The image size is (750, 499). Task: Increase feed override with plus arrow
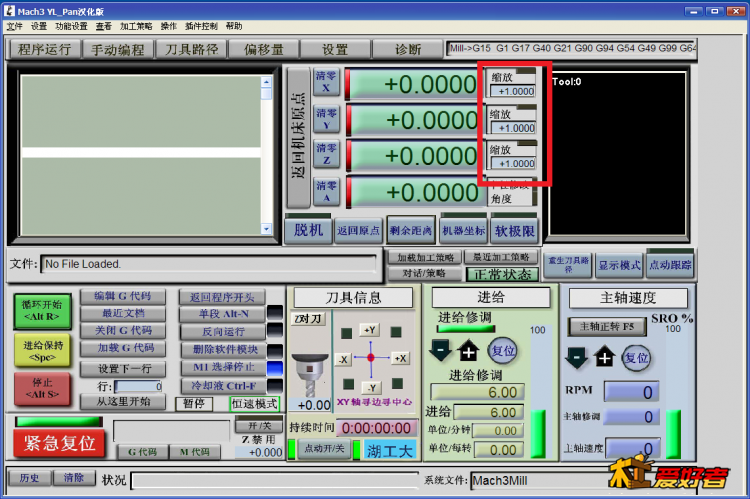(x=468, y=351)
